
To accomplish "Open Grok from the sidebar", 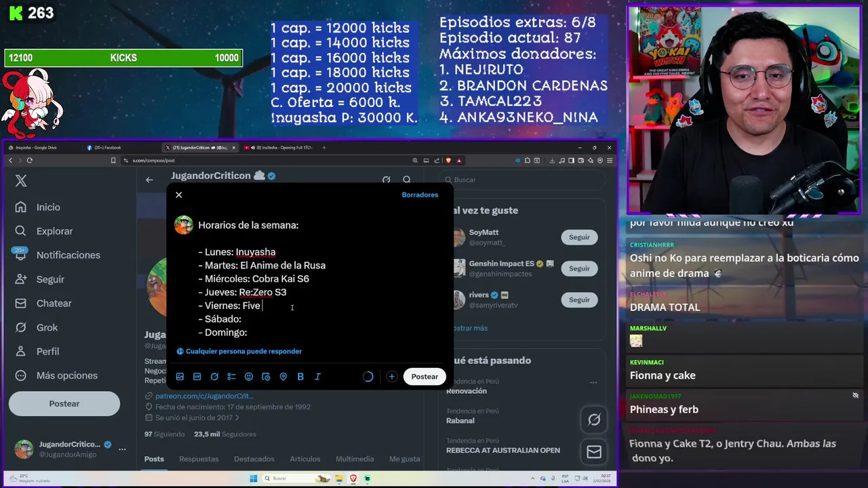I will pyautogui.click(x=36, y=327).
